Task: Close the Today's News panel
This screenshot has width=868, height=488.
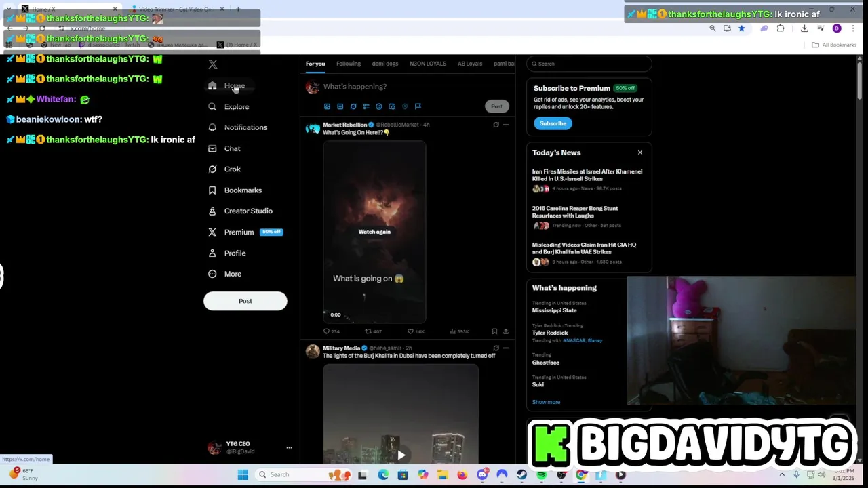Action: 640,152
